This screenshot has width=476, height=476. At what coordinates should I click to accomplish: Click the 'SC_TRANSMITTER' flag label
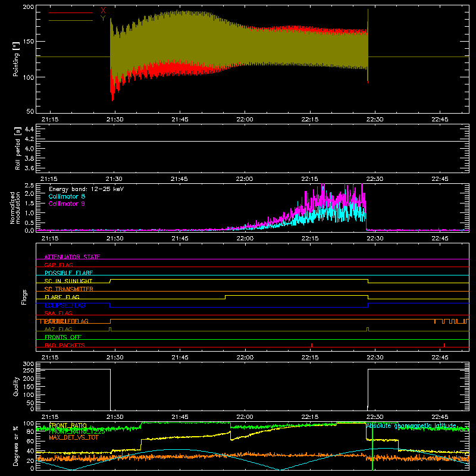tap(68, 289)
